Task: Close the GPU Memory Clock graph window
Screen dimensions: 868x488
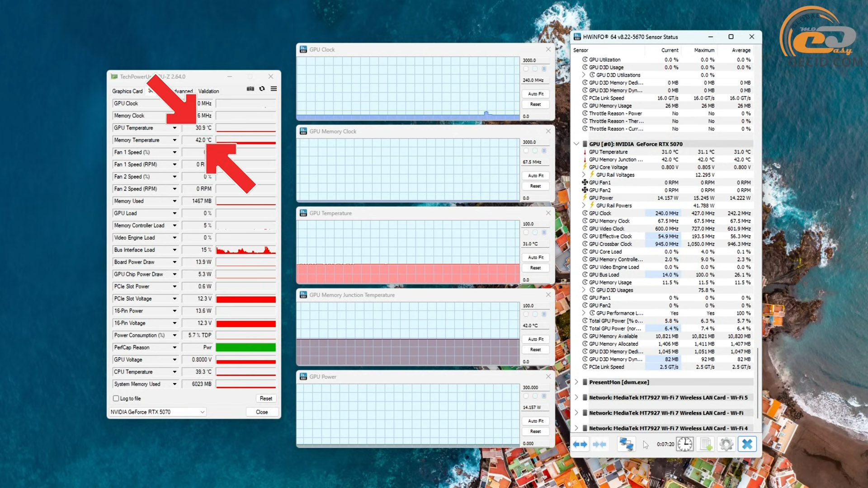Action: (x=548, y=131)
